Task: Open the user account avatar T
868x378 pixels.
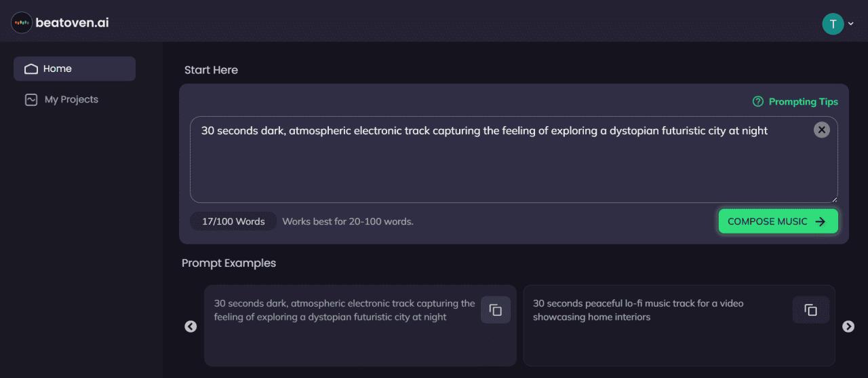Action: click(833, 24)
